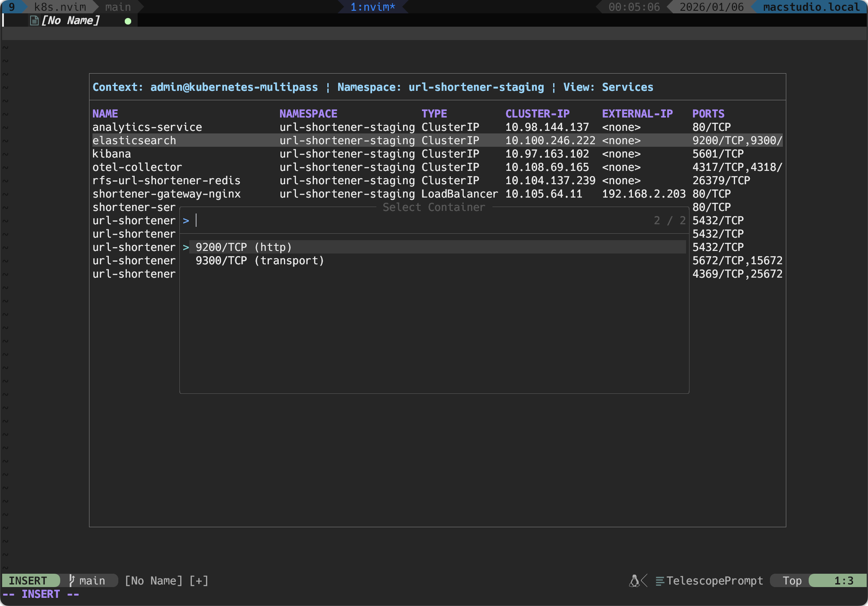Select the elasticsearch service row
The height and width of the screenshot is (606, 868).
pyautogui.click(x=134, y=140)
